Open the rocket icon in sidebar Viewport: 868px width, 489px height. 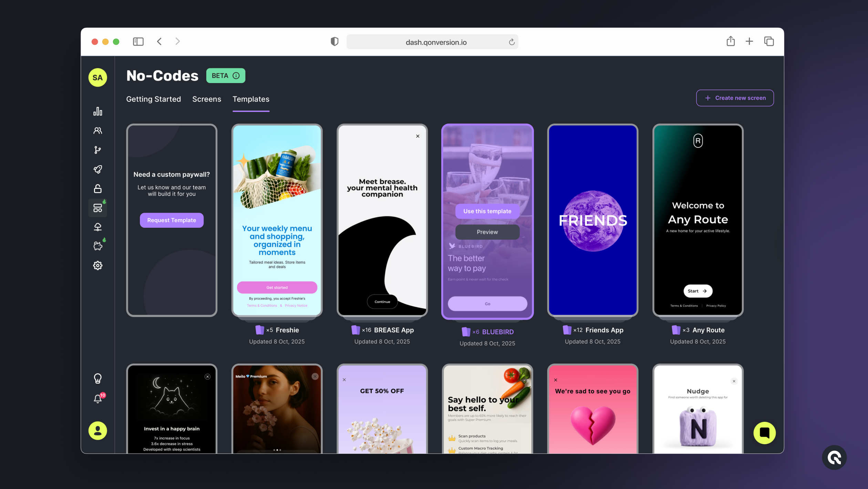click(x=97, y=169)
